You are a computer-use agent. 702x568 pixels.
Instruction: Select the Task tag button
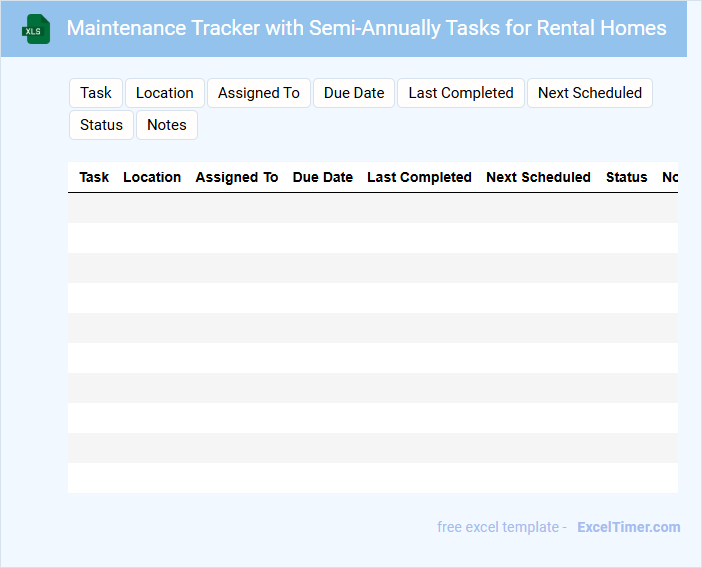[96, 93]
